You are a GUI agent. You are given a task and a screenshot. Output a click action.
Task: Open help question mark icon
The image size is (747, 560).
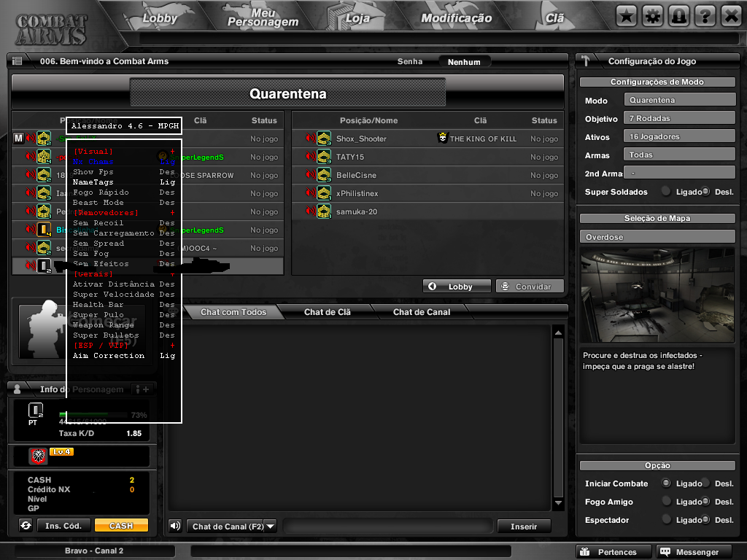pyautogui.click(x=705, y=17)
